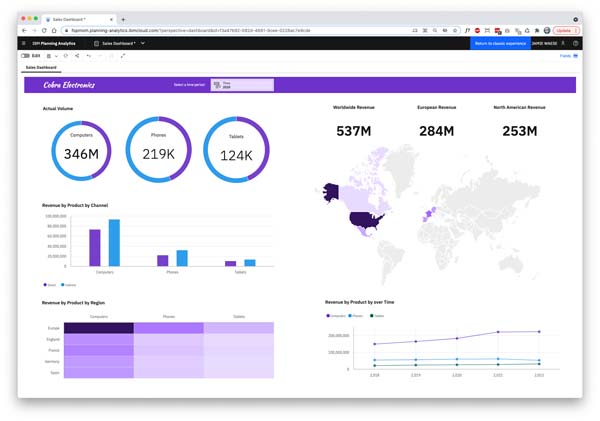Screen dimensions: 600x421
Task: Click the redo arrow in the toolbar
Action: point(100,56)
